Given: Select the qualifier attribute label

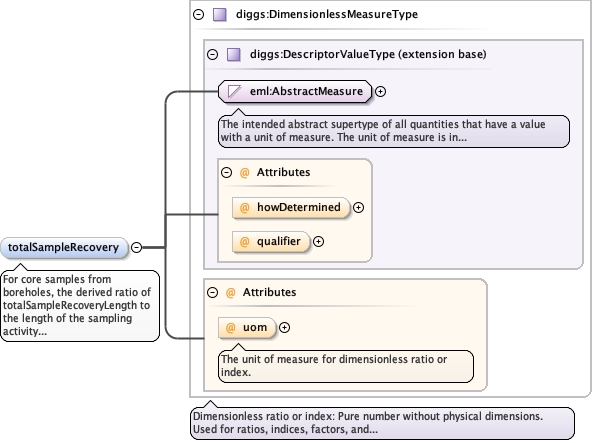Looking at the screenshot, I should (x=279, y=241).
